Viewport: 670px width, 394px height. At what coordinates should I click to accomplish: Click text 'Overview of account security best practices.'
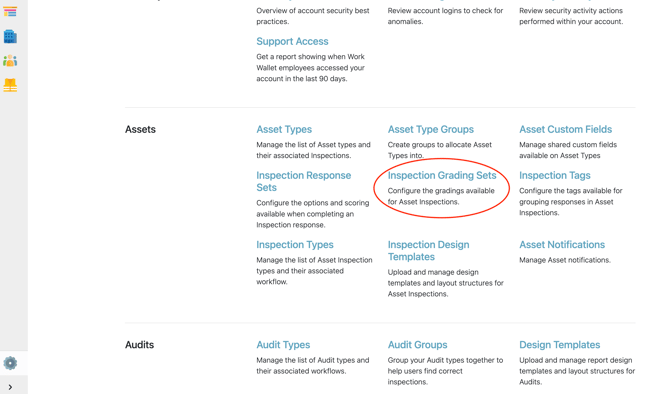(x=313, y=16)
